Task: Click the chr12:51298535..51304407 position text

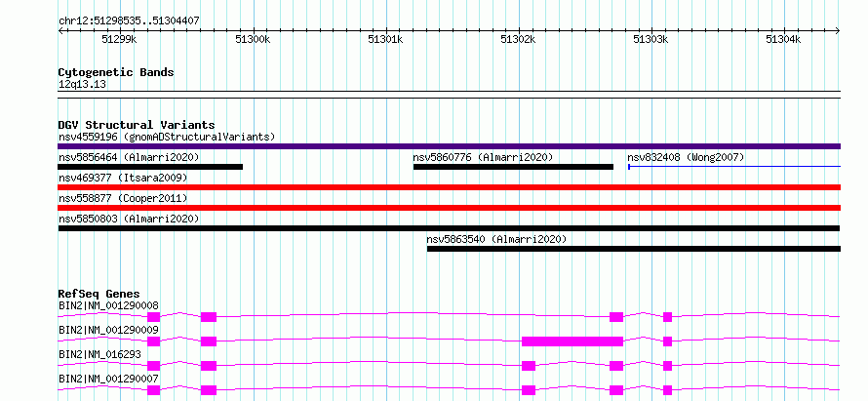Action: (129, 20)
